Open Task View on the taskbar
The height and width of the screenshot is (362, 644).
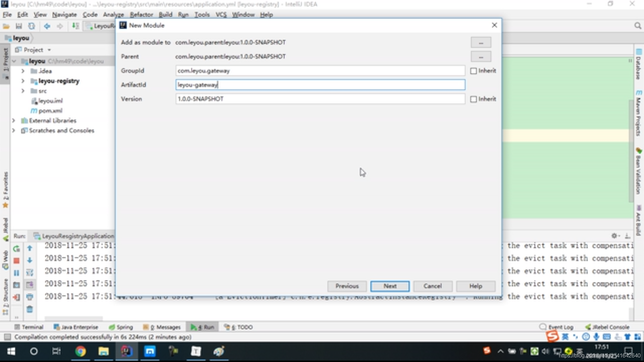56,351
